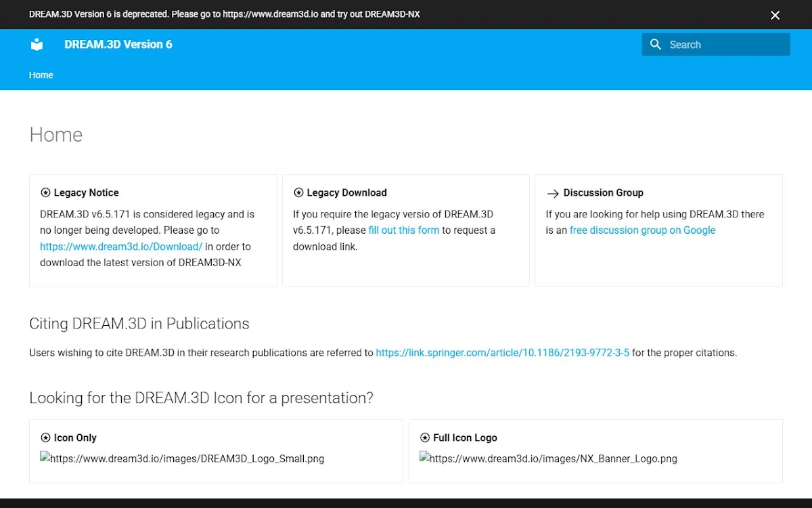Click the Legacy Download star icon
The width and height of the screenshot is (812, 508).
click(298, 193)
